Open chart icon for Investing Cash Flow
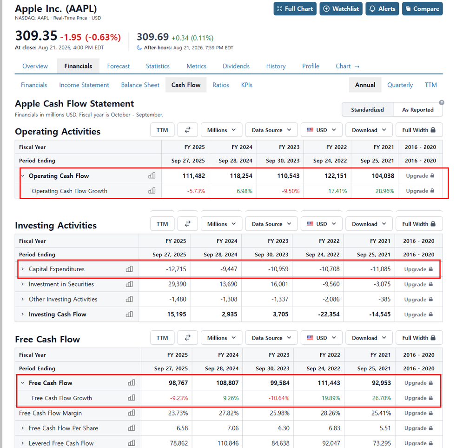This screenshot has height=448, width=476. [x=129, y=314]
